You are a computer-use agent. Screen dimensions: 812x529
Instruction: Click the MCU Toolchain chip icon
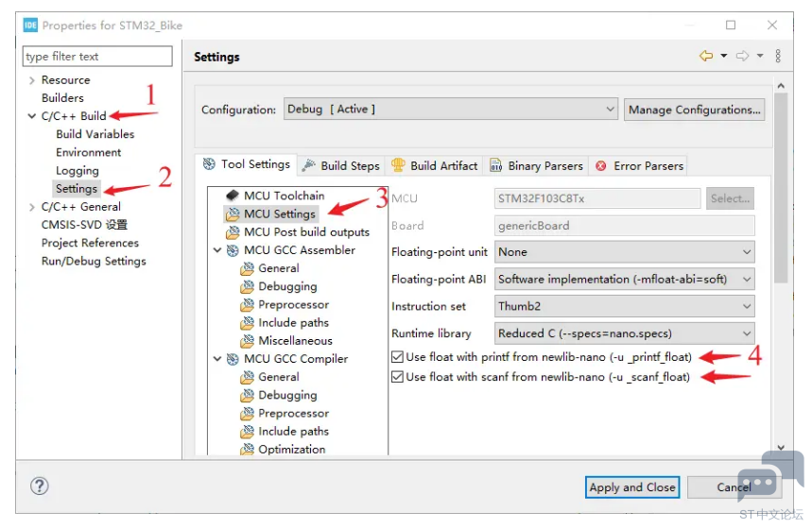233,196
